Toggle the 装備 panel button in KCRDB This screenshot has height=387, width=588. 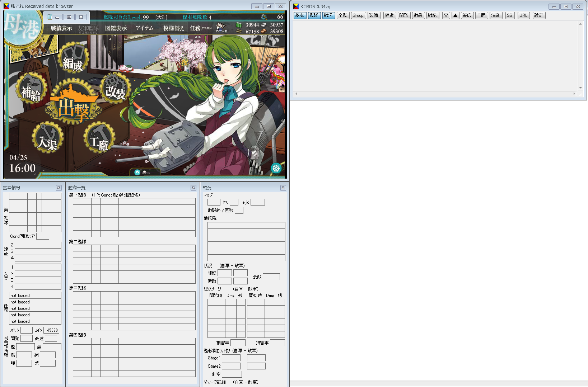coord(374,15)
